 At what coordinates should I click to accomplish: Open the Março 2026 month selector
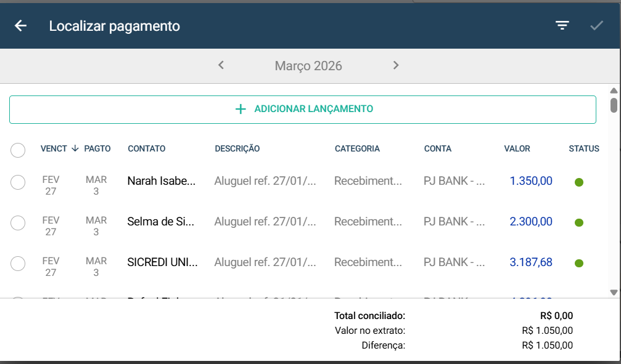[308, 66]
